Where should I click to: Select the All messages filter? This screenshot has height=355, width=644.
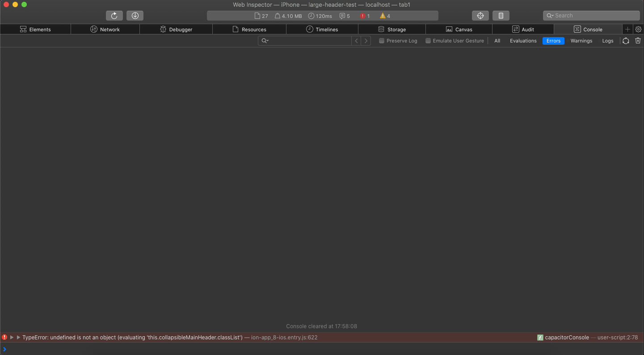click(497, 41)
